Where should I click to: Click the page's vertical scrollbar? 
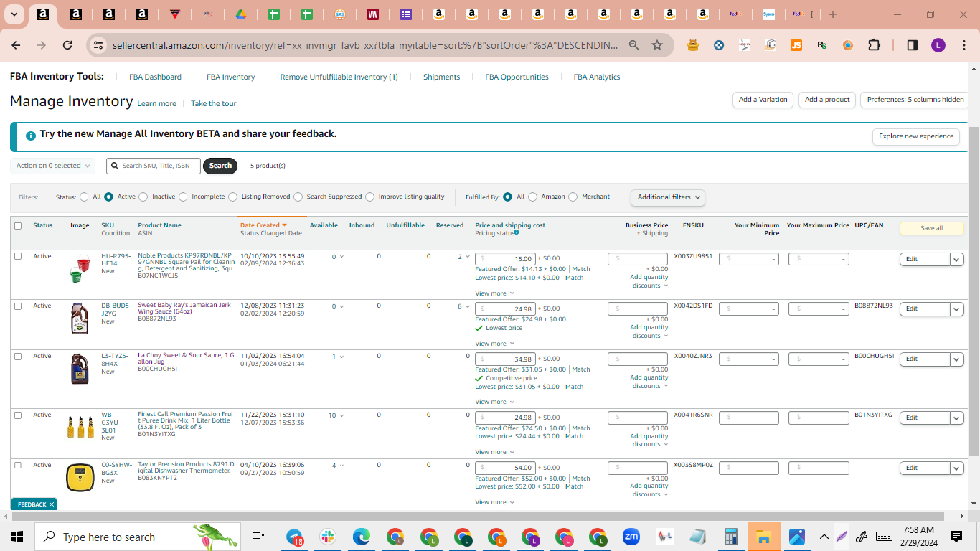click(x=974, y=290)
